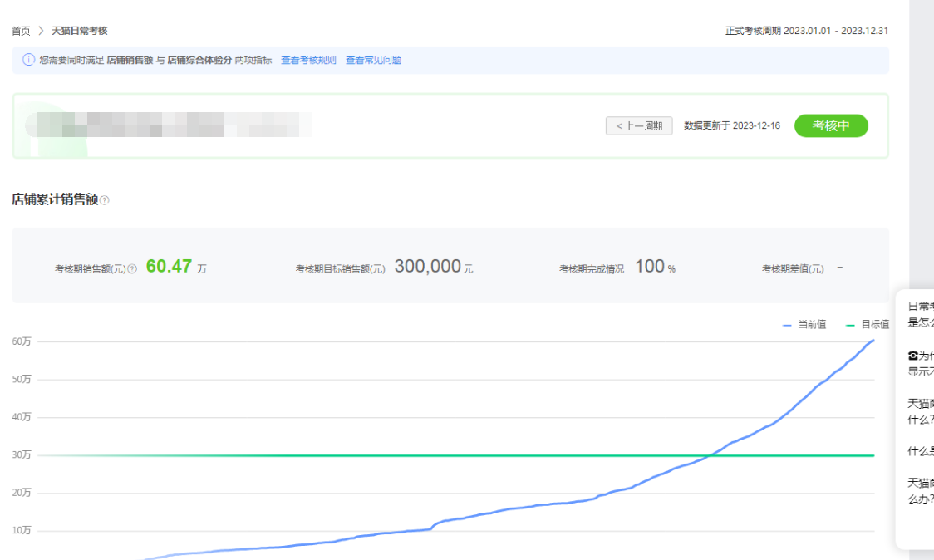Click the breadcrumb arrow after 首页
934x560 pixels.
click(x=41, y=31)
